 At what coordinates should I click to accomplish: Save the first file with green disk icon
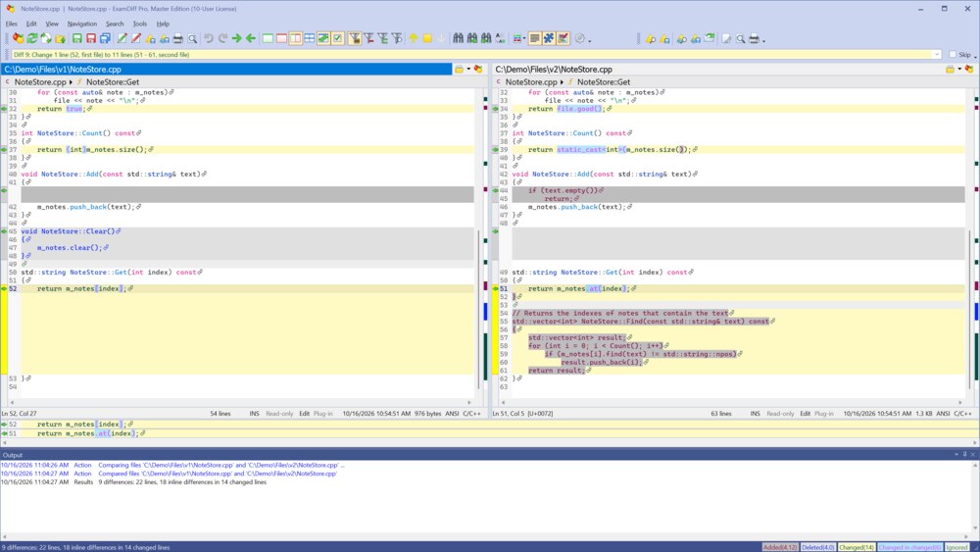76,39
